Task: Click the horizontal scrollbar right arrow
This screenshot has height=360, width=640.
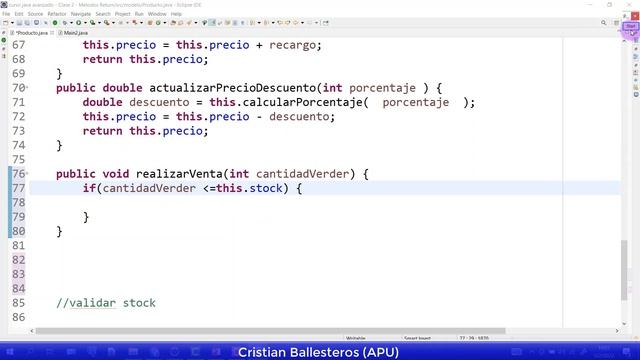Action: click(x=617, y=331)
